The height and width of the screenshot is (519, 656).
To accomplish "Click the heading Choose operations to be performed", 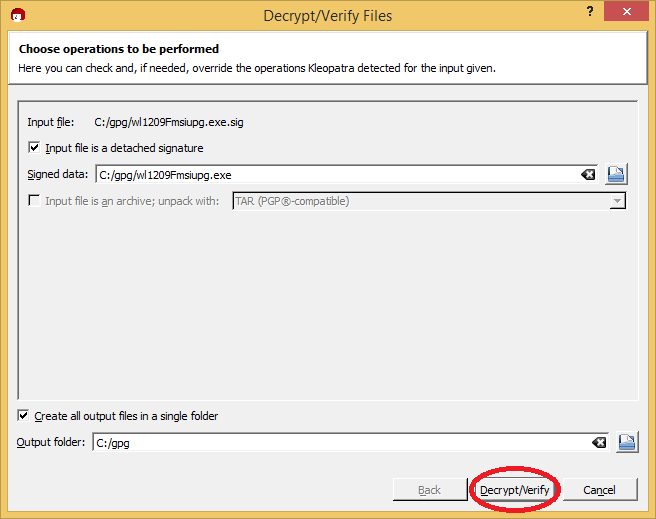I will pos(119,49).
